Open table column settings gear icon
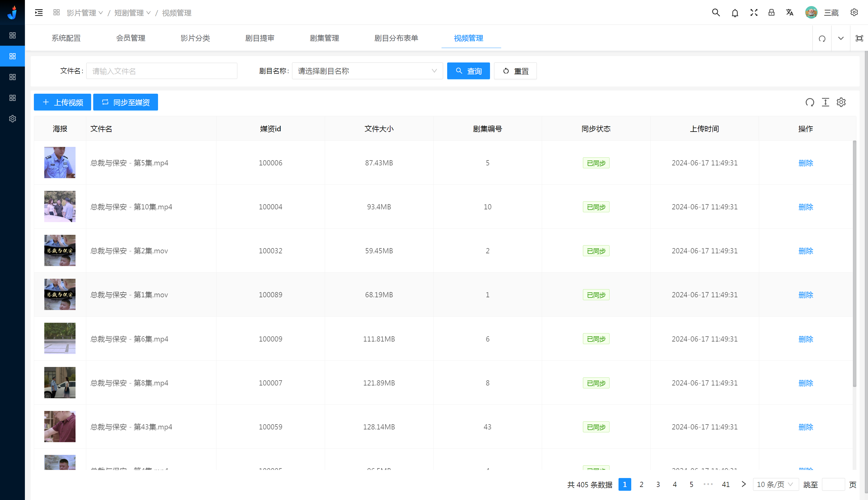 point(841,102)
